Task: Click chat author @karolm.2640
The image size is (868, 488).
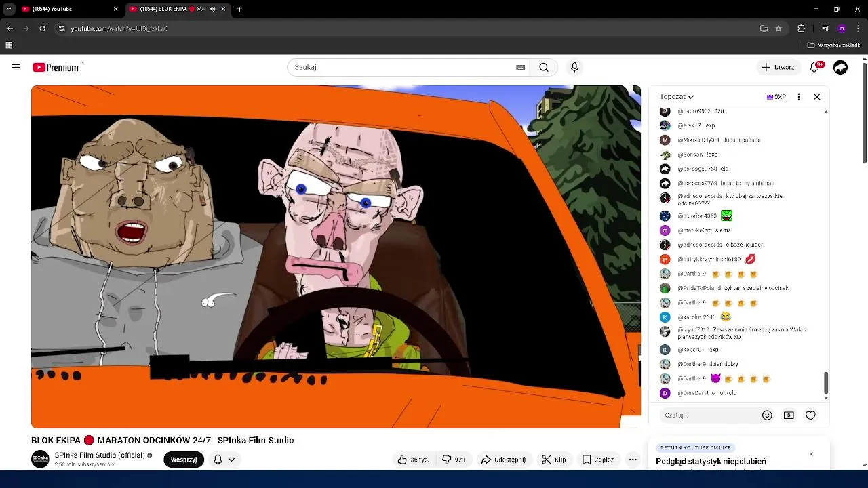Action: (x=696, y=317)
